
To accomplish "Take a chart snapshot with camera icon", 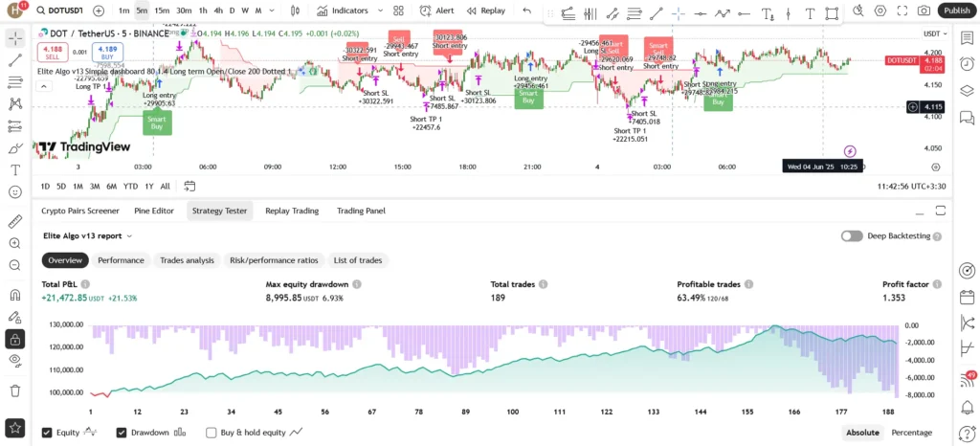I will (924, 11).
